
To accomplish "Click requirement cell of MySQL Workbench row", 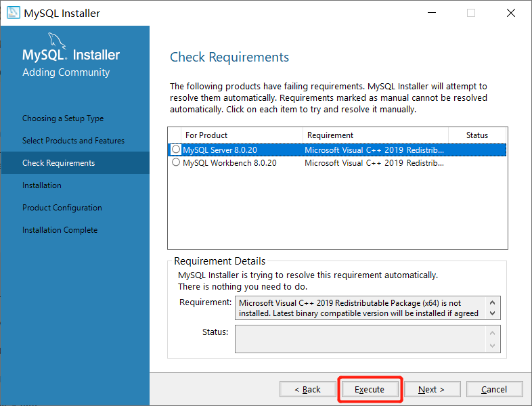I will coord(374,163).
